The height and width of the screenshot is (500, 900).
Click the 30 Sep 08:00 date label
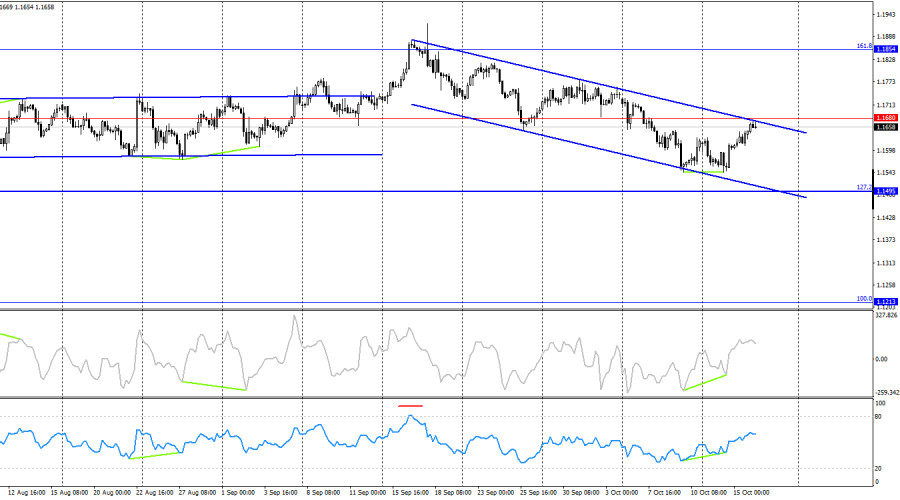coord(581,493)
